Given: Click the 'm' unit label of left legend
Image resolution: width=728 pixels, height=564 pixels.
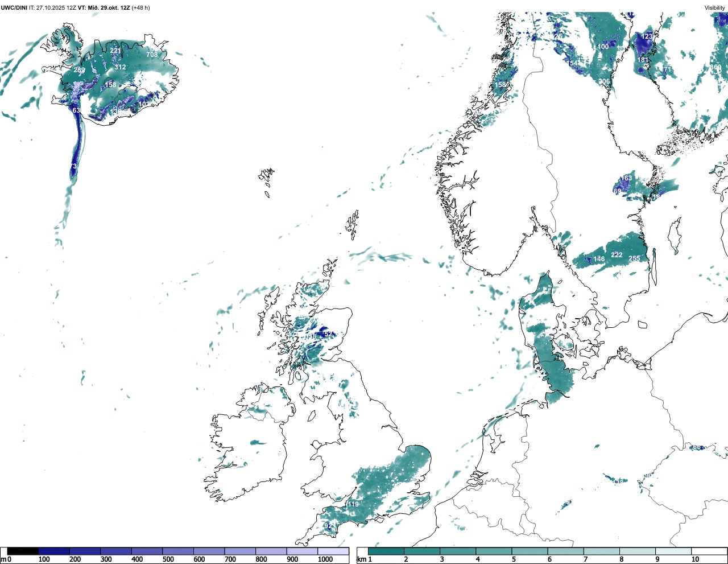Looking at the screenshot, I should coord(3,559).
